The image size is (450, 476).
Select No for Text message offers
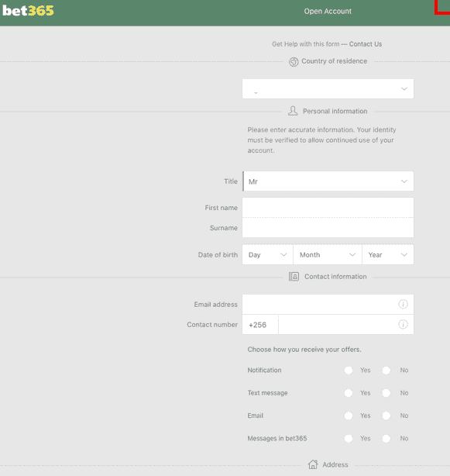click(x=386, y=393)
